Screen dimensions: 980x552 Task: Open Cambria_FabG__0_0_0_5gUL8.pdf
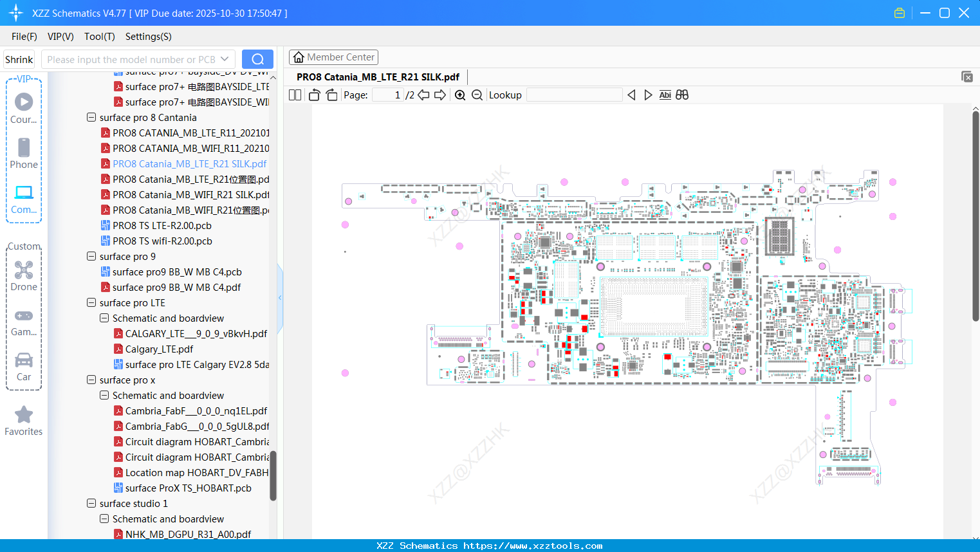[192, 427]
